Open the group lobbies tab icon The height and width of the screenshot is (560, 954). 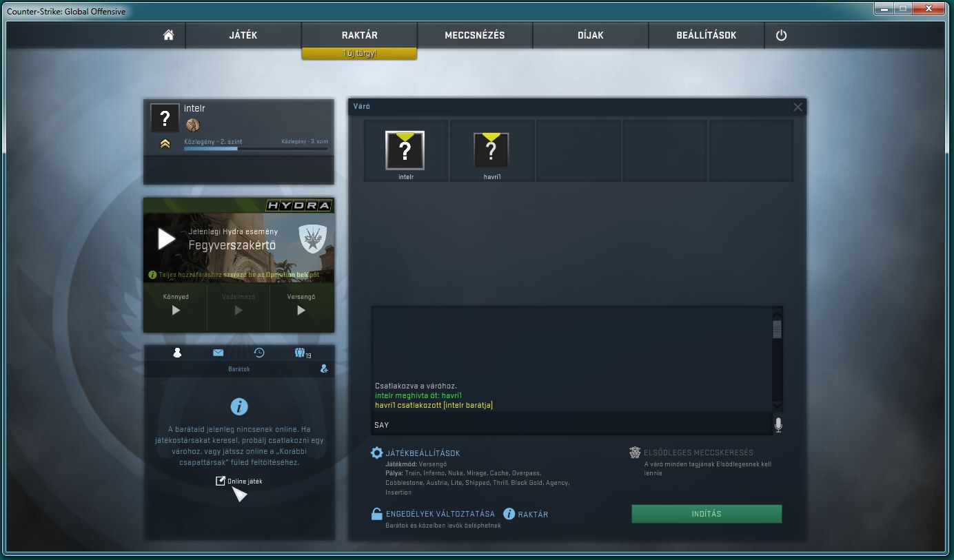(x=301, y=353)
